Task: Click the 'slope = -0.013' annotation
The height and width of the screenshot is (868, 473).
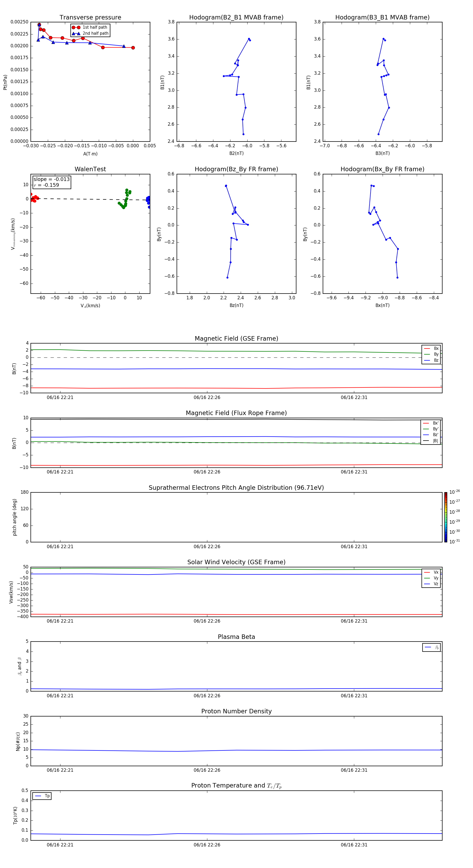Action: click(x=52, y=179)
